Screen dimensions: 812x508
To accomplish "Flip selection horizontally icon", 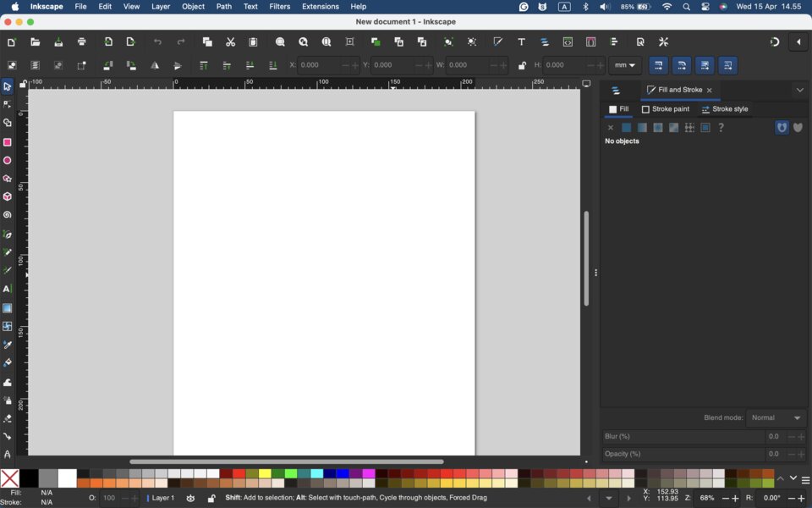I will (155, 65).
